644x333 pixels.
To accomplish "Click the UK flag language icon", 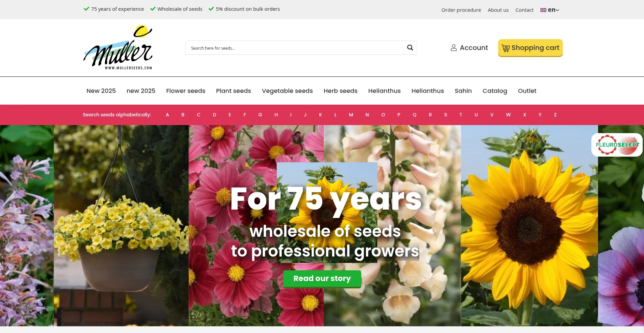I will [543, 10].
